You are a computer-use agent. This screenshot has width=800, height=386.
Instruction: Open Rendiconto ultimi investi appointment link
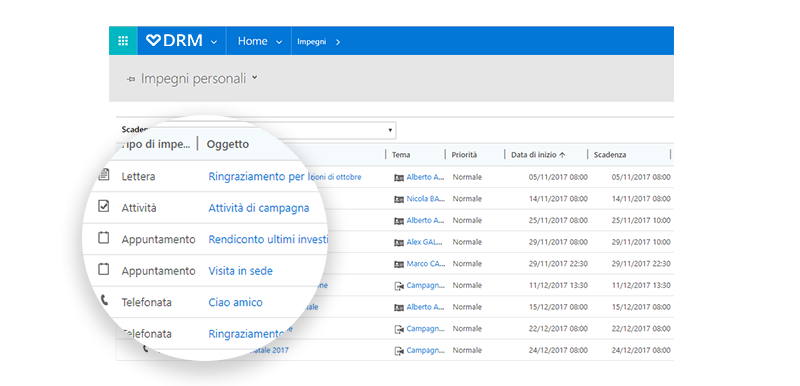point(268,240)
